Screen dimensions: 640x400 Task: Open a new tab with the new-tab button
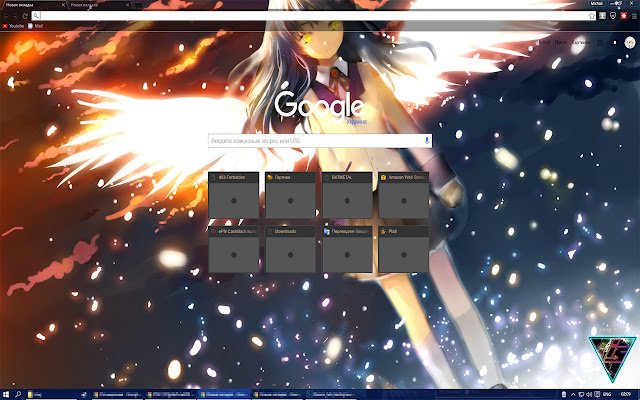[138, 5]
